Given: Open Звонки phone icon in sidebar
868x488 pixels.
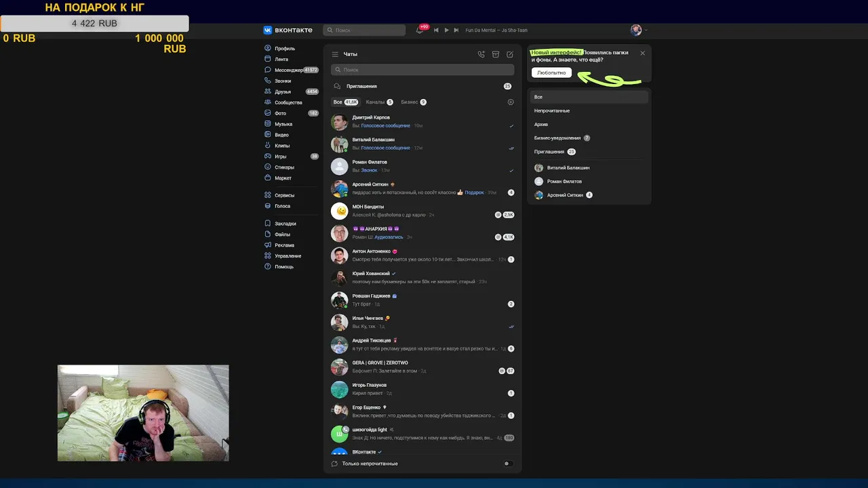Looking at the screenshot, I should click(268, 81).
